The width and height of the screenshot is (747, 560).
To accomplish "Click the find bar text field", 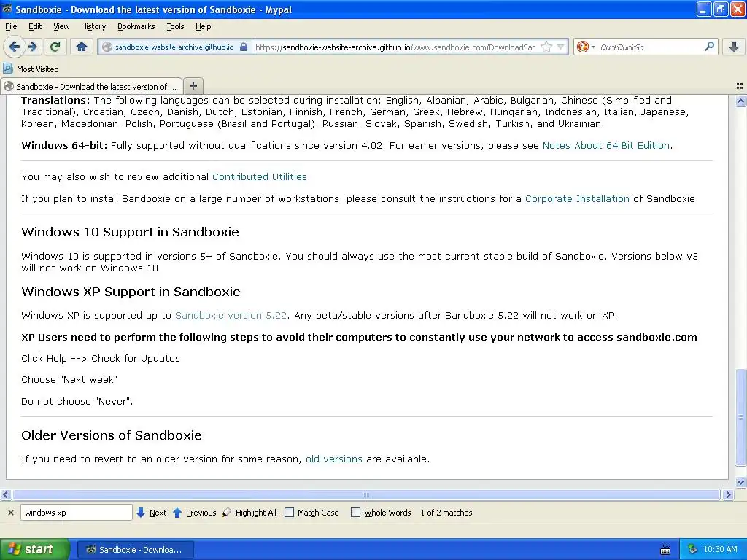I will (x=76, y=513).
